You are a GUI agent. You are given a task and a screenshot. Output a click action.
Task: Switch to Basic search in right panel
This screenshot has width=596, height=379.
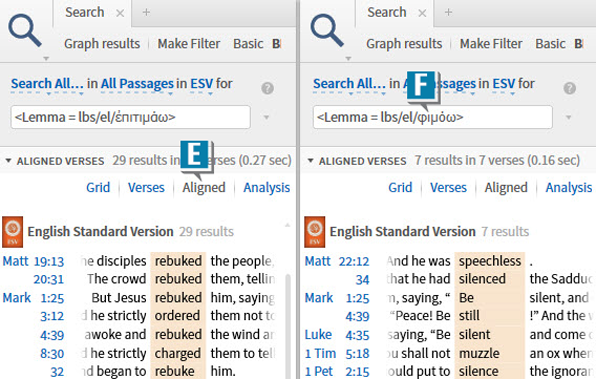(x=550, y=44)
